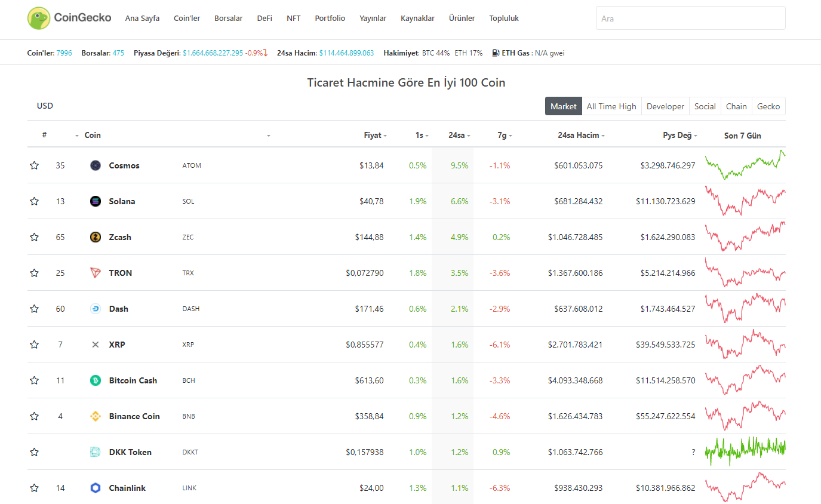The width and height of the screenshot is (821, 504).
Task: Switch to the Developer tab
Action: (665, 106)
